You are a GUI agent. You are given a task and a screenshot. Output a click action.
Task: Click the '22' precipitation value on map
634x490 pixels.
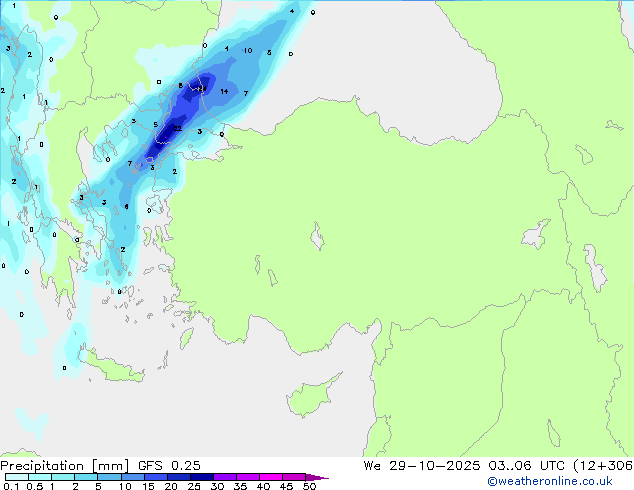178,129
